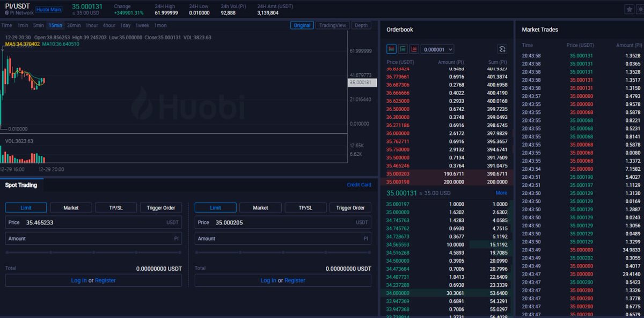Click Register in the buy panel
Viewport: 644px width, 318px height.
[x=105, y=280]
